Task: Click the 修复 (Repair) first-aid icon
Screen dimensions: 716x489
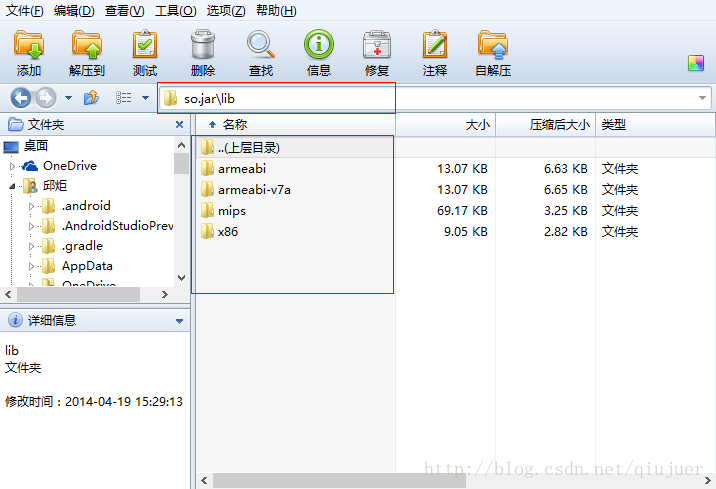Action: (377, 45)
